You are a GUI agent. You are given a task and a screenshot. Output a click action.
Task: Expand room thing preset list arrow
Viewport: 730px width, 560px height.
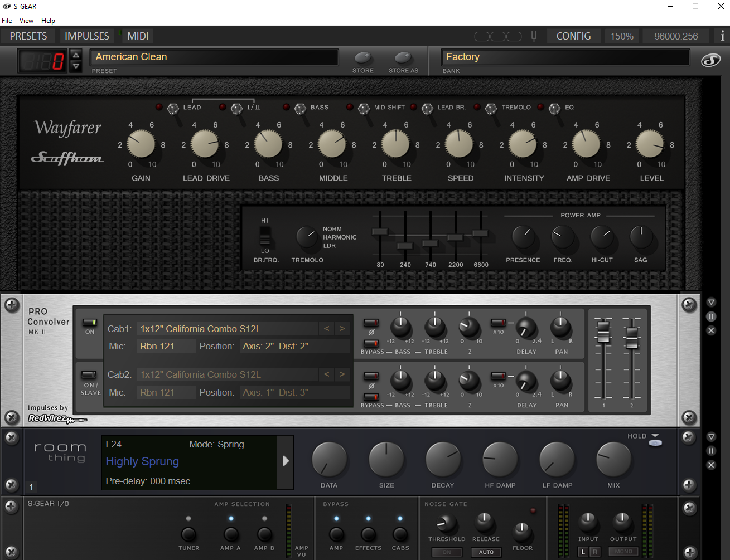(x=286, y=461)
